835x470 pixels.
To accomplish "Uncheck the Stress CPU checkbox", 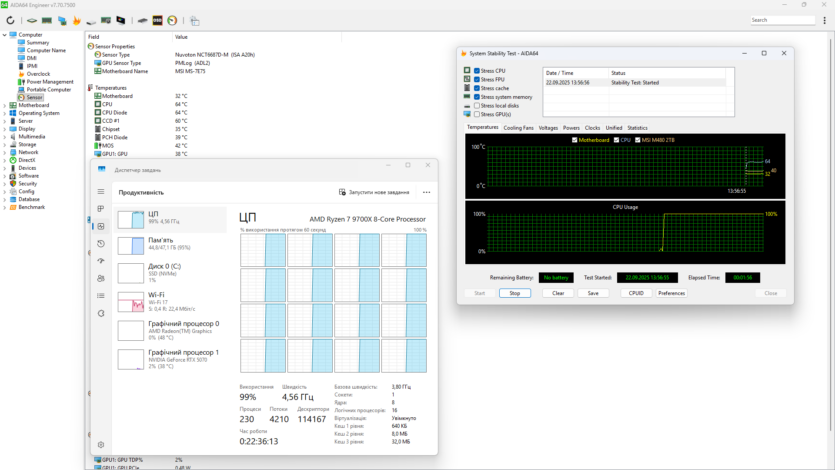I will pos(476,71).
